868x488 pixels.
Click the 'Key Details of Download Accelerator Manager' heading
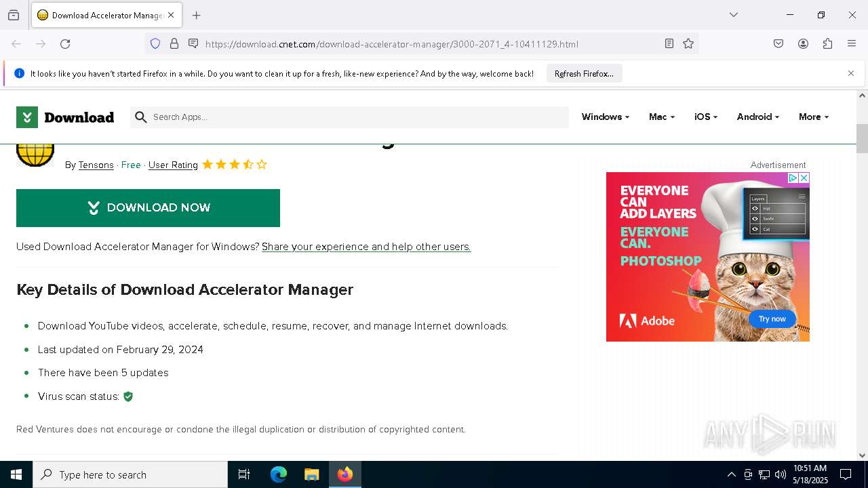(x=184, y=290)
